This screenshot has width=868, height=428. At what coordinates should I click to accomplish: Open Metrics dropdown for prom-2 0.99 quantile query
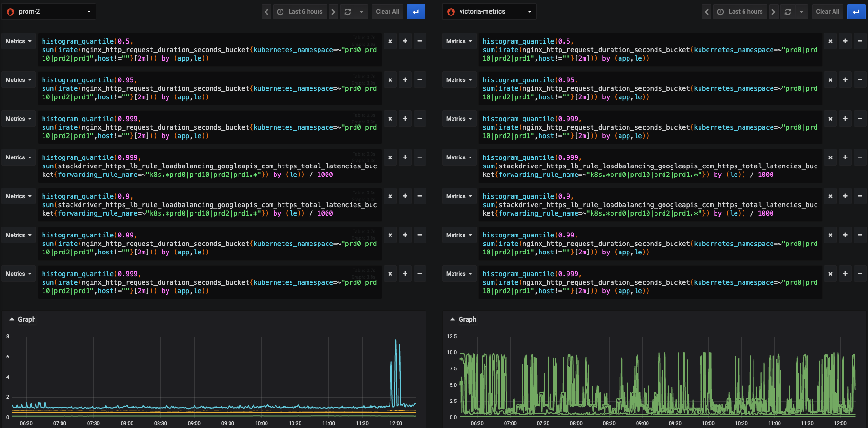click(19, 235)
